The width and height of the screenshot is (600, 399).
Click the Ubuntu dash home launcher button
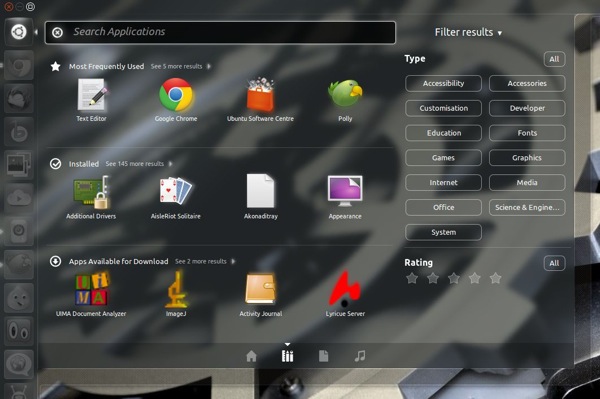click(19, 32)
